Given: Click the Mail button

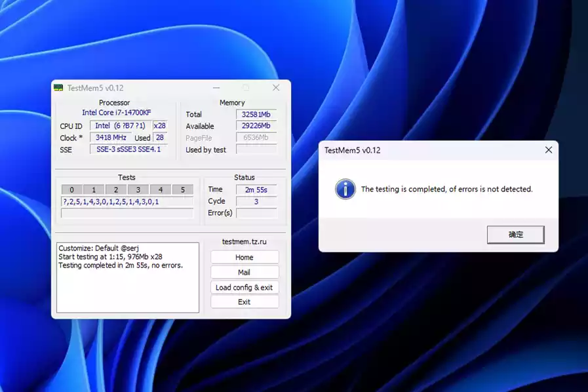Looking at the screenshot, I should [245, 272].
